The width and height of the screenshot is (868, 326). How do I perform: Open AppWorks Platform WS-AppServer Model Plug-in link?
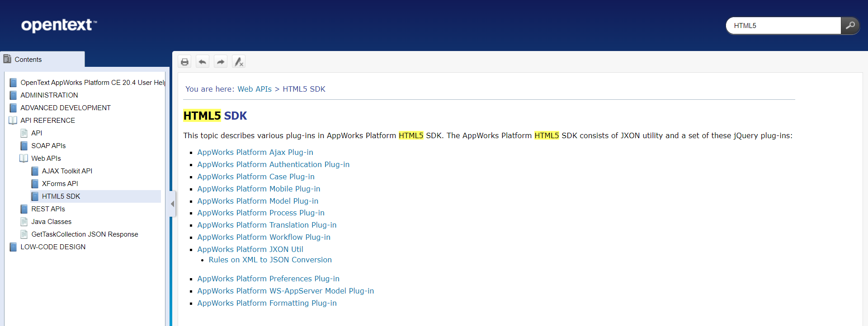point(286,291)
